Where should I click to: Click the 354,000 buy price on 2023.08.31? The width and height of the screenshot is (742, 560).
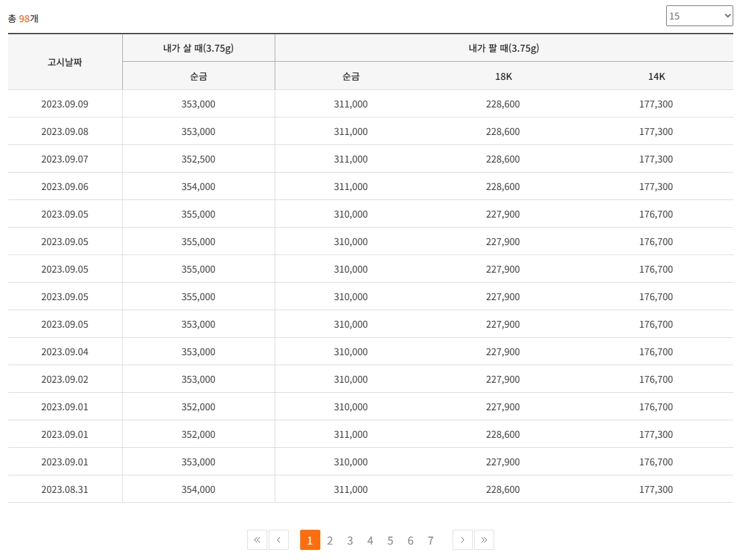198,489
